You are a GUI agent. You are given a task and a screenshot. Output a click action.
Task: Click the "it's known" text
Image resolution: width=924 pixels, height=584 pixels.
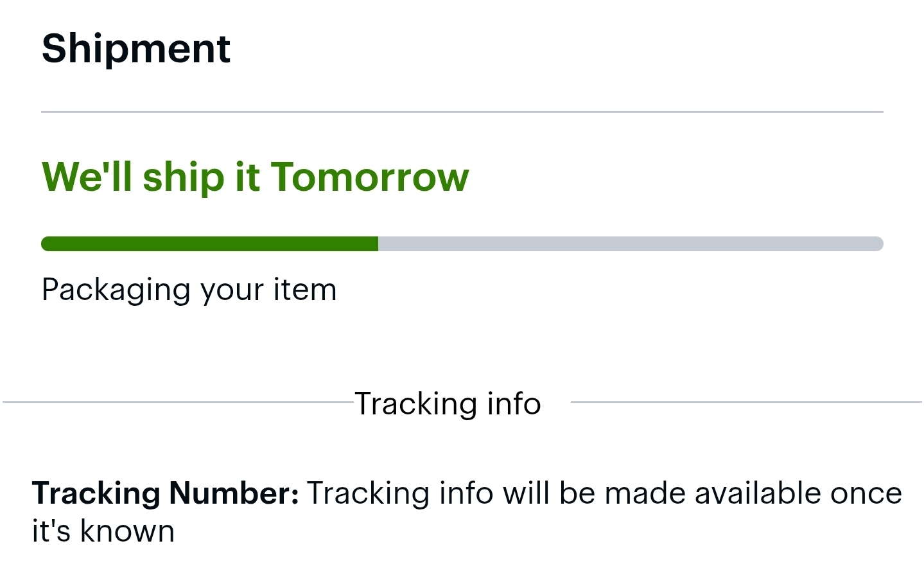coord(103,531)
